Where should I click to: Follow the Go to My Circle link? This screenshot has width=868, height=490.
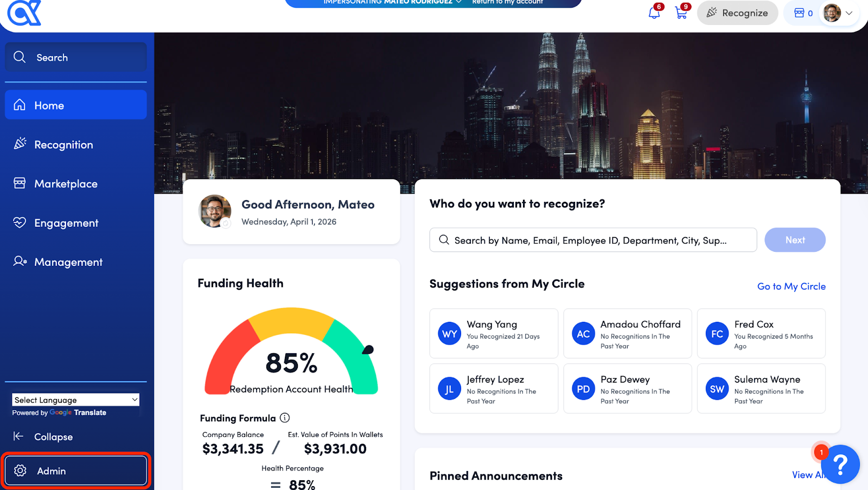coord(791,287)
